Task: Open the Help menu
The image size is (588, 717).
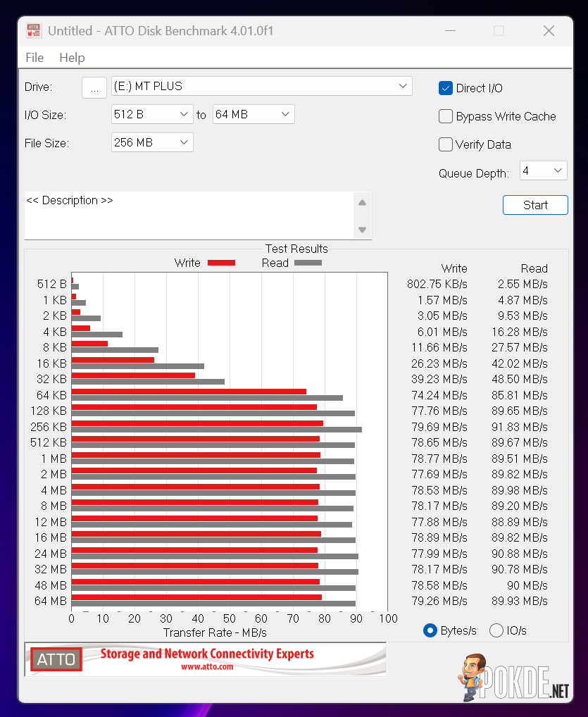Action: click(x=73, y=58)
